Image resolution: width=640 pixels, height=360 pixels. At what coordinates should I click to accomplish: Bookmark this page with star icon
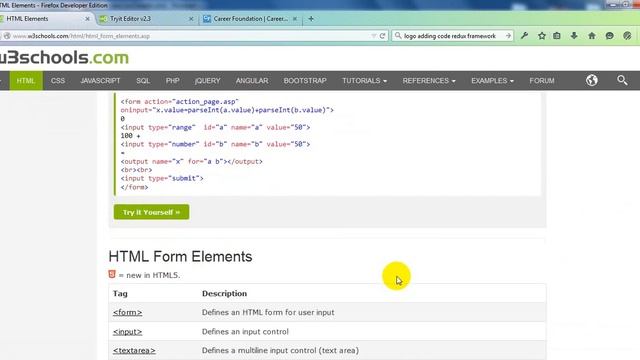tap(542, 36)
